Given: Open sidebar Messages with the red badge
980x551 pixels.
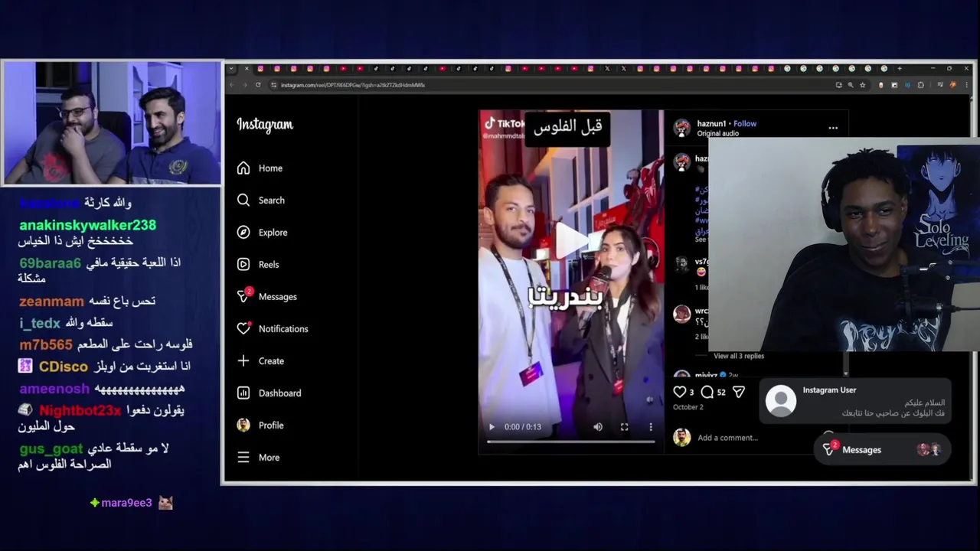Looking at the screenshot, I should tap(267, 297).
